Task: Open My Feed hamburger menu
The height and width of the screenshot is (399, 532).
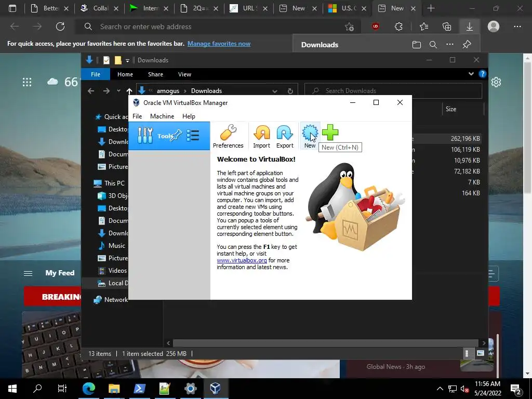Action: [x=28, y=273]
